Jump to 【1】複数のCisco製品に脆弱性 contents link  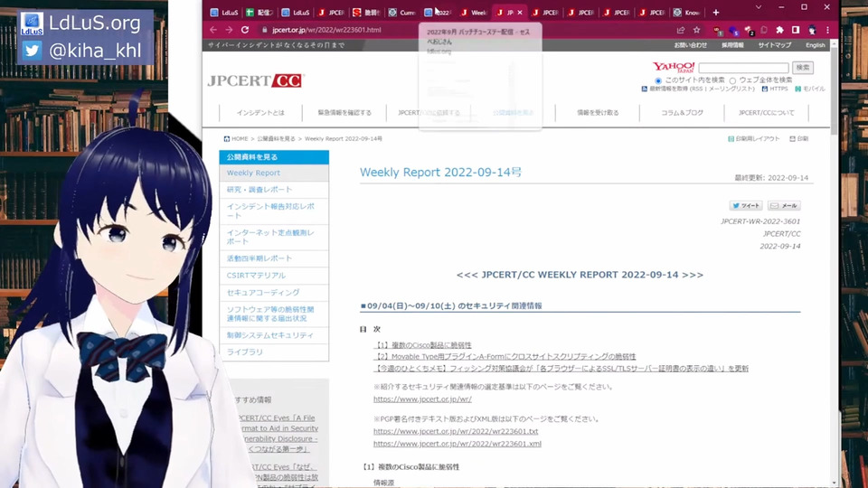422,345
